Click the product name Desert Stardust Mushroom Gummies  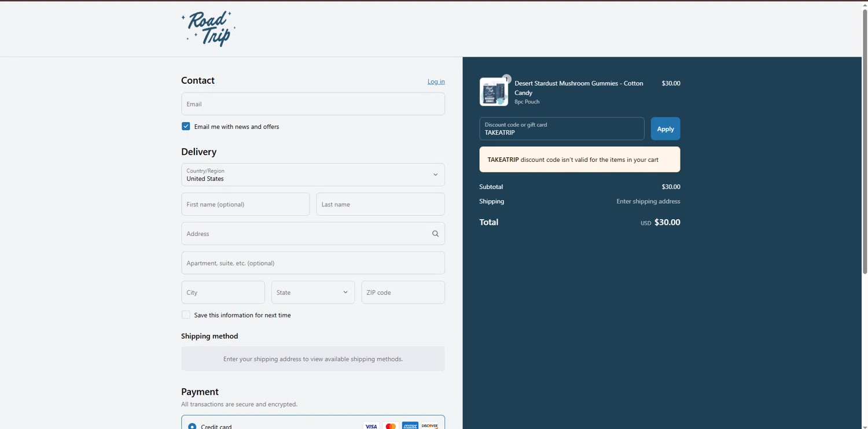click(x=579, y=88)
